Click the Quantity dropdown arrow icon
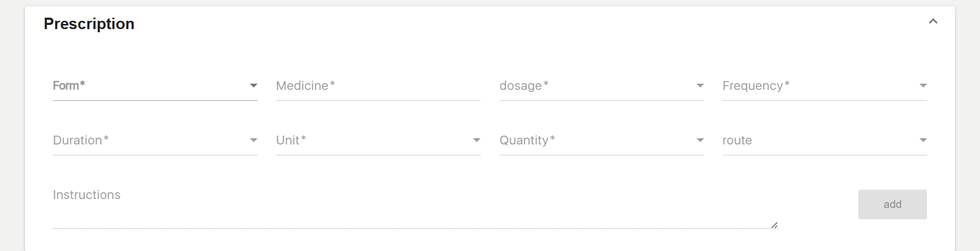This screenshot has height=251, width=980. (x=700, y=140)
